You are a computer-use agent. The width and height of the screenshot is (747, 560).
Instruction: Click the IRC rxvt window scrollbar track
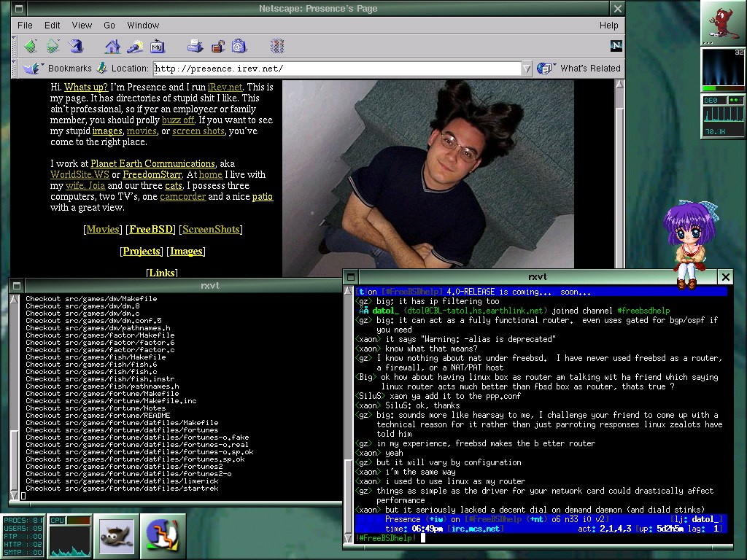coord(349,379)
